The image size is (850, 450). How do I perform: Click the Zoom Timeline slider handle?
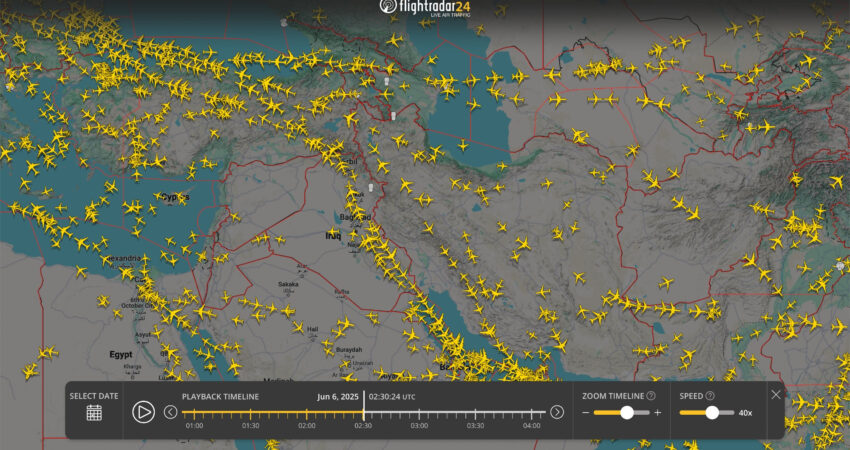[x=627, y=412]
